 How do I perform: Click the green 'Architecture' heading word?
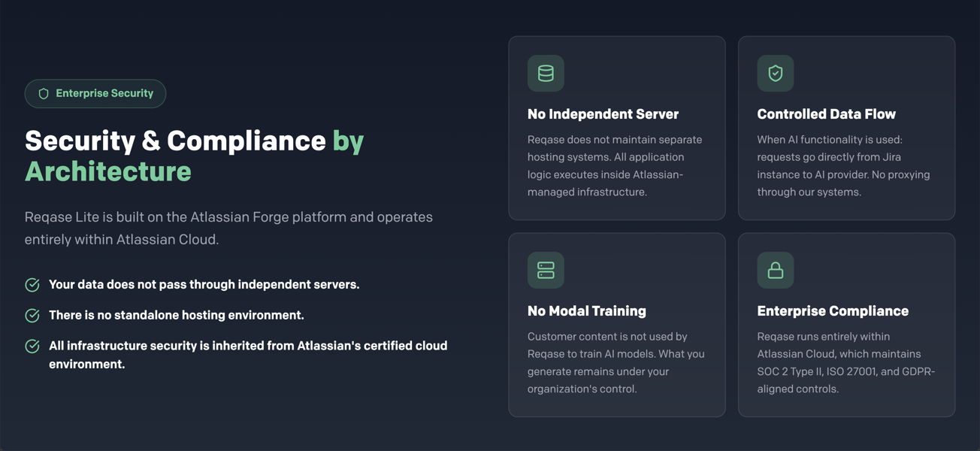(x=107, y=171)
